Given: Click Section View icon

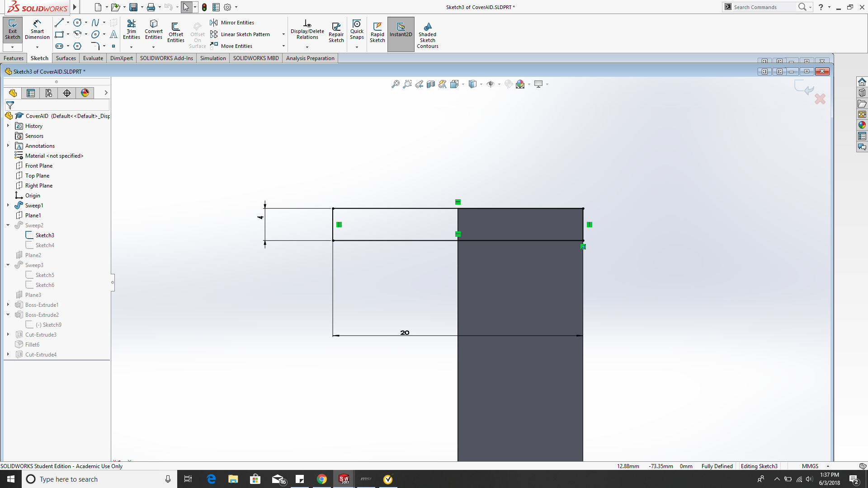Looking at the screenshot, I should pos(431,84).
